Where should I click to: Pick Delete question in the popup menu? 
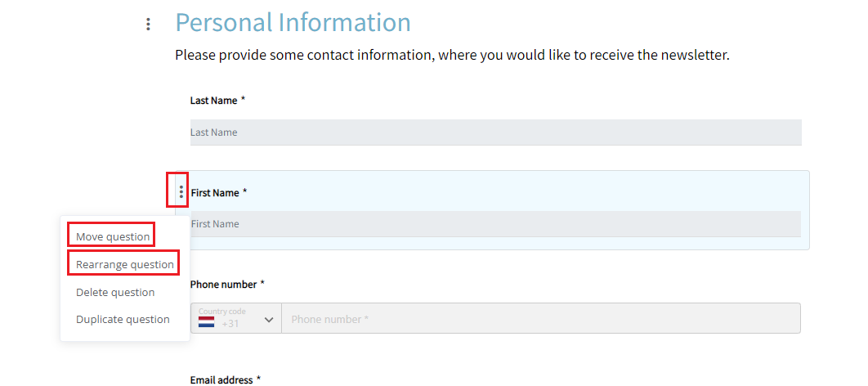point(115,292)
